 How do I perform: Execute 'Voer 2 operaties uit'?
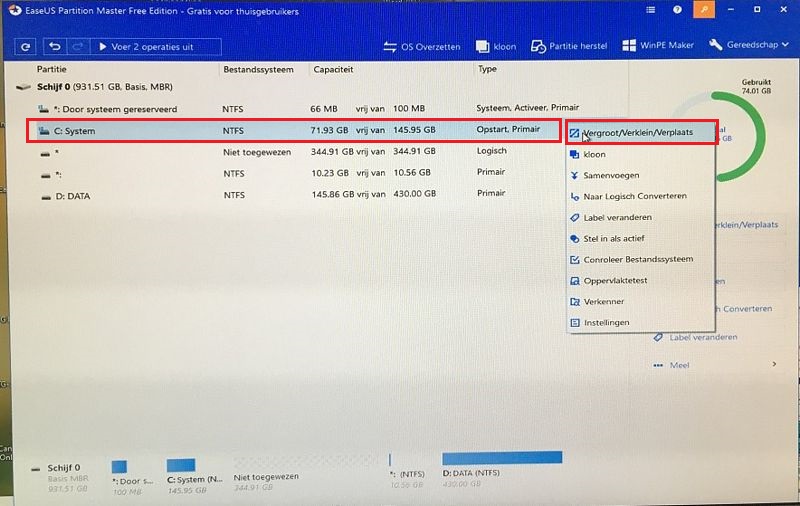[156, 47]
